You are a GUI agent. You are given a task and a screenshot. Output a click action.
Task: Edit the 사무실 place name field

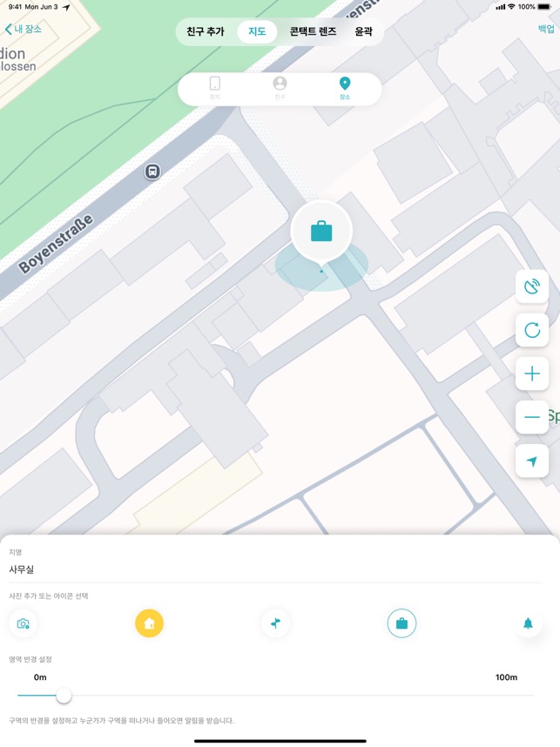tap(275, 569)
